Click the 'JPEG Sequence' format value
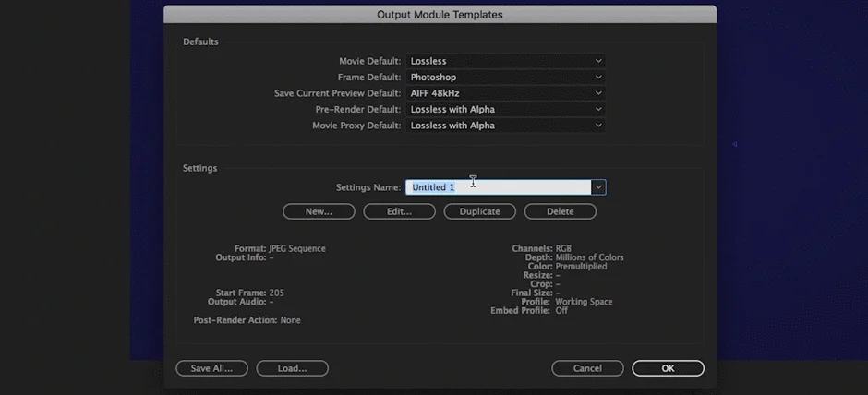The height and width of the screenshot is (395, 868). coord(297,249)
